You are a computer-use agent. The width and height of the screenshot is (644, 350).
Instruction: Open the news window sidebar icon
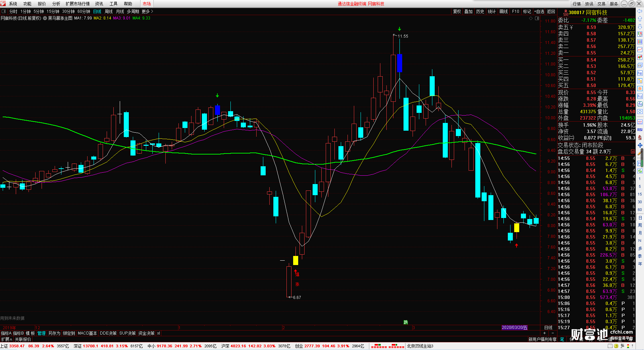pyautogui.click(x=640, y=65)
